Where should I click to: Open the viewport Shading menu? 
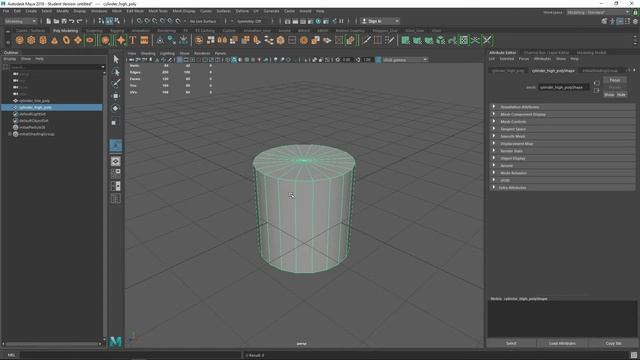pyautogui.click(x=148, y=53)
